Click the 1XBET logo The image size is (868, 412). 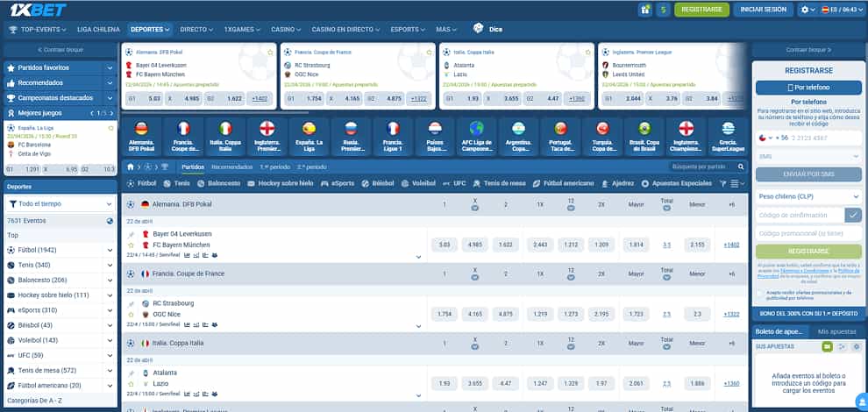[x=37, y=10]
